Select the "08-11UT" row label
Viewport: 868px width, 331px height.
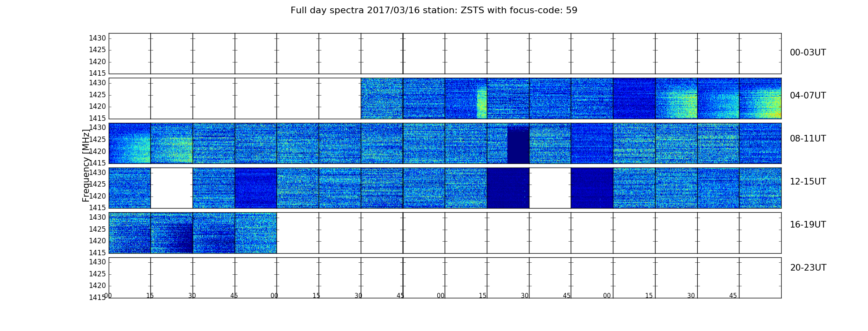click(x=808, y=139)
